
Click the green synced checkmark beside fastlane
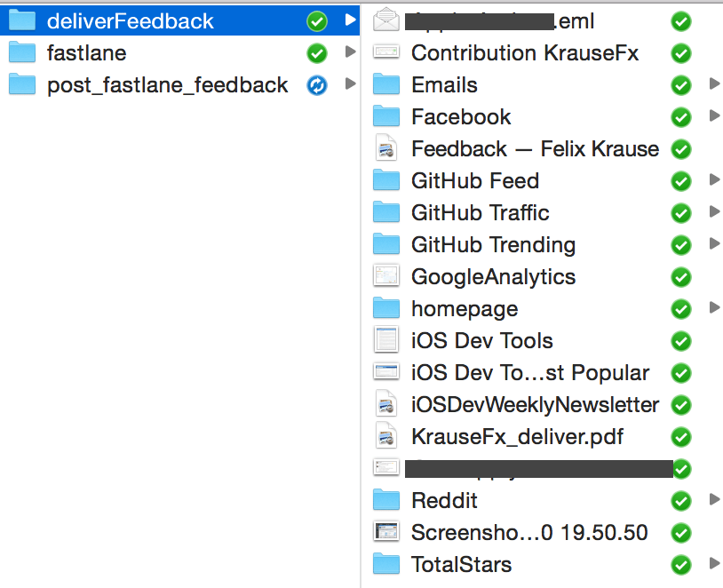pyautogui.click(x=317, y=53)
